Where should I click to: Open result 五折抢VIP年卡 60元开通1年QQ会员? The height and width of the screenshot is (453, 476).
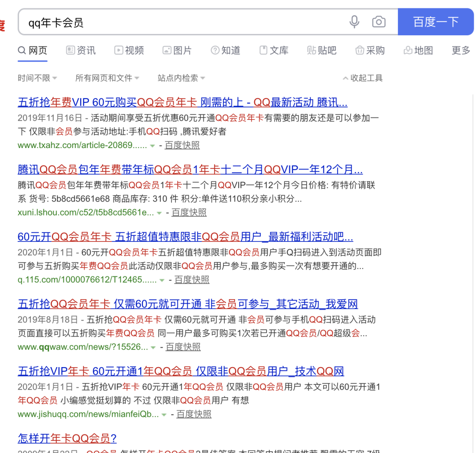click(181, 371)
